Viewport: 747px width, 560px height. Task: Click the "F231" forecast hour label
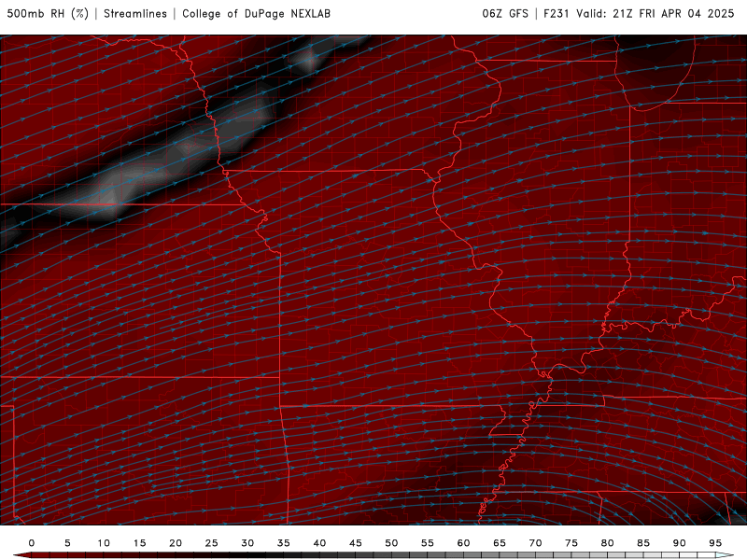(556, 14)
